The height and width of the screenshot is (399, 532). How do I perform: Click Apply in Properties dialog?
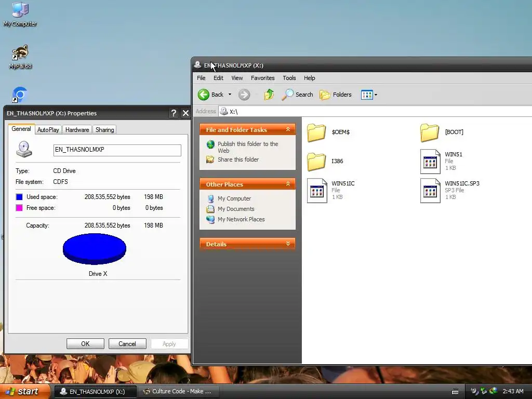click(x=169, y=344)
